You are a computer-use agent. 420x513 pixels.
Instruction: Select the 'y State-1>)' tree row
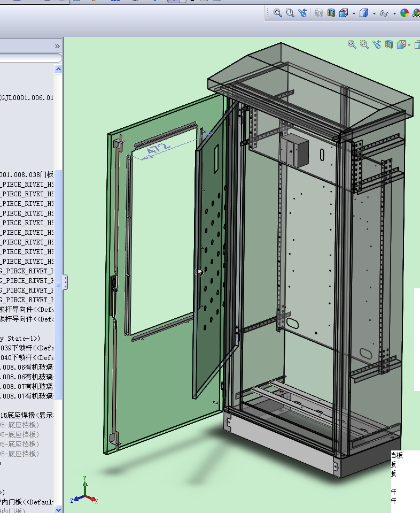[x=20, y=338]
